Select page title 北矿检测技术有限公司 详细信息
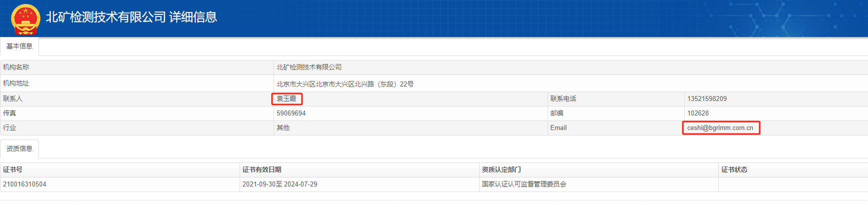This screenshot has height=206, width=868. 131,17
